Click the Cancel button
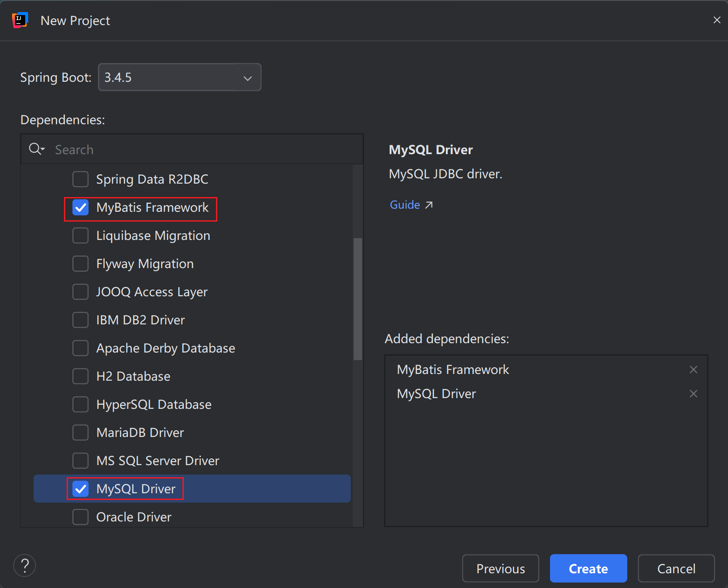 (x=676, y=568)
